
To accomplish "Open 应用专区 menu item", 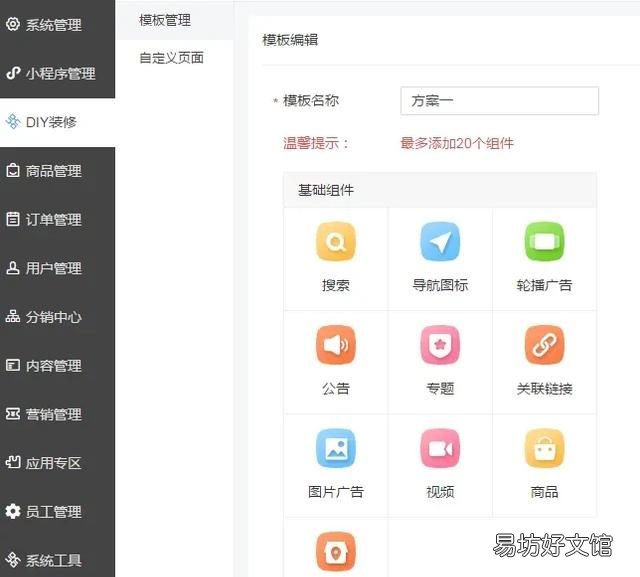I will tap(58, 463).
